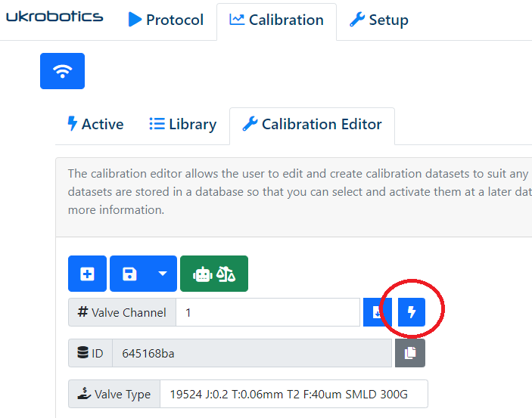
Task: Click into the Valve Channel input field
Action: click(268, 312)
